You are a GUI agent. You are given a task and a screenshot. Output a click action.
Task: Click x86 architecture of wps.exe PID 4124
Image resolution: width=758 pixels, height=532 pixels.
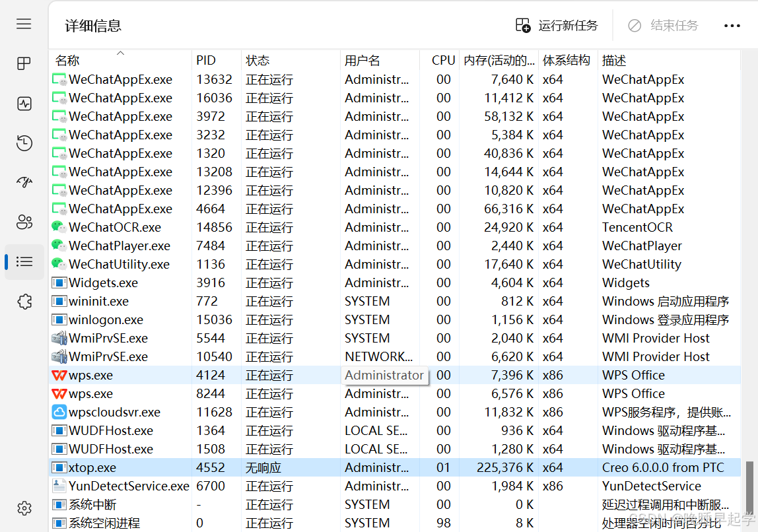(553, 376)
